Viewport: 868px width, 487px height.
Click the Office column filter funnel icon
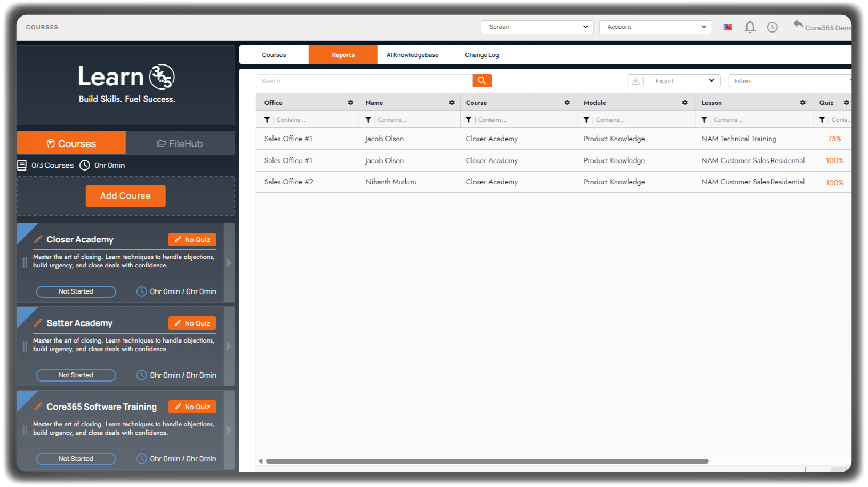pos(267,120)
